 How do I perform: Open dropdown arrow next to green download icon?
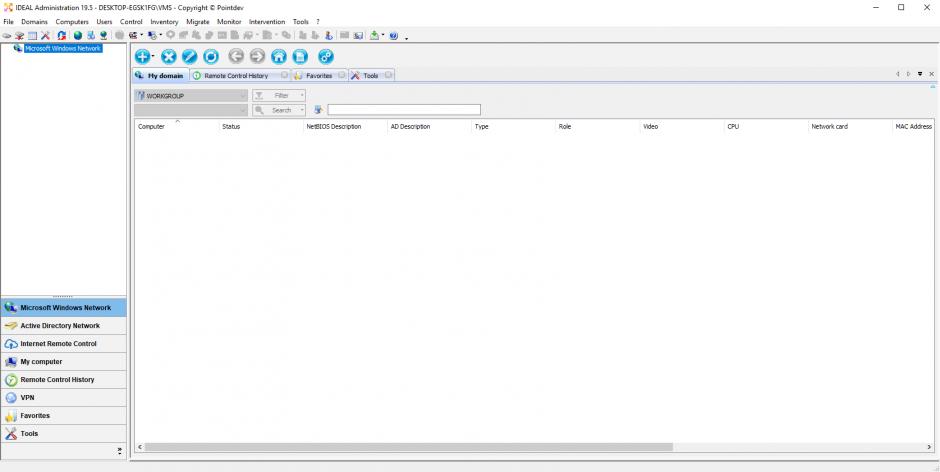382,35
